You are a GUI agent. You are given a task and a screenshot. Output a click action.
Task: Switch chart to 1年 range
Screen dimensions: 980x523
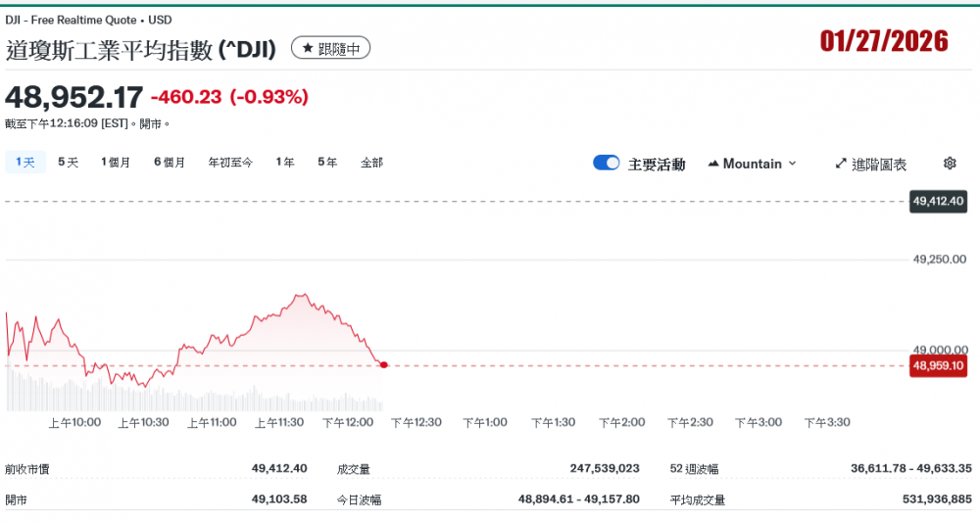(x=285, y=163)
